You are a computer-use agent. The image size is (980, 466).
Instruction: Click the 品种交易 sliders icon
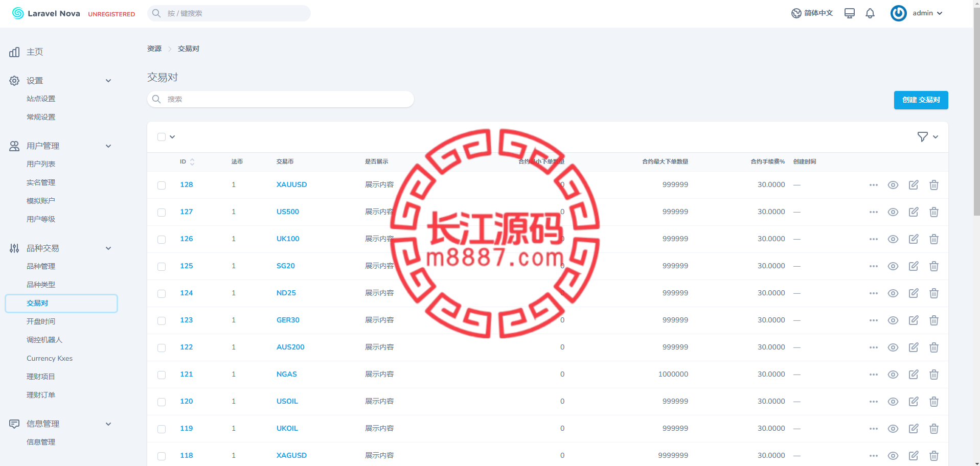coord(14,248)
